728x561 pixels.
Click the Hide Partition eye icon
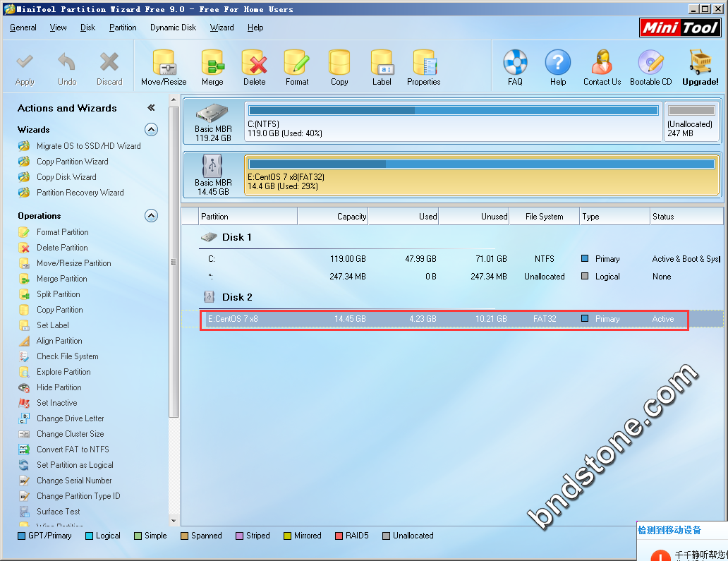[x=24, y=387]
